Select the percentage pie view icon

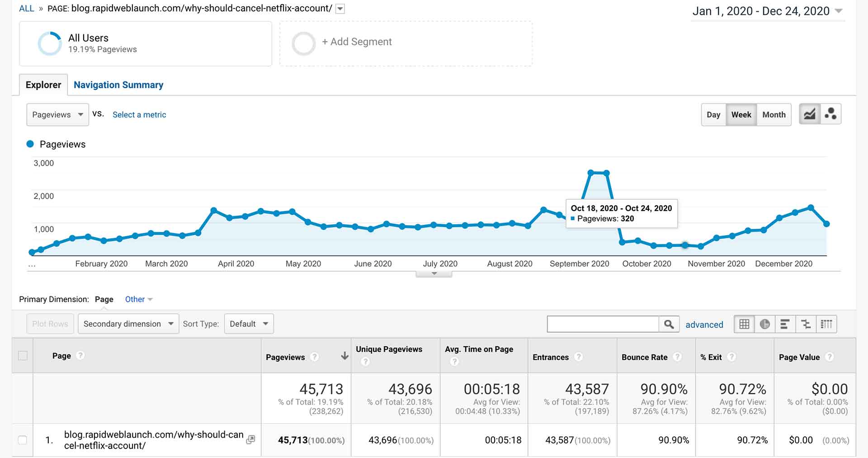pos(765,324)
